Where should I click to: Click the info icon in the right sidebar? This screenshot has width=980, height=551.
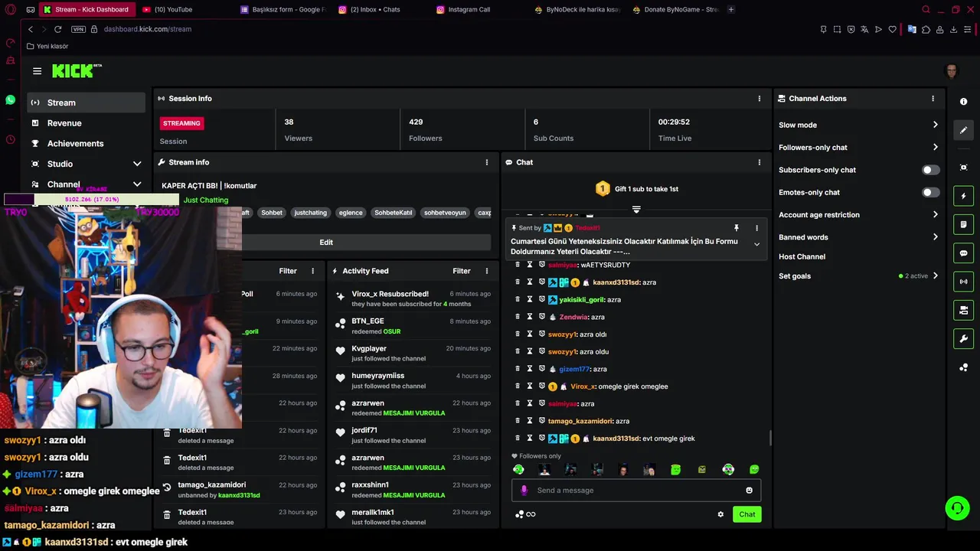point(963,102)
